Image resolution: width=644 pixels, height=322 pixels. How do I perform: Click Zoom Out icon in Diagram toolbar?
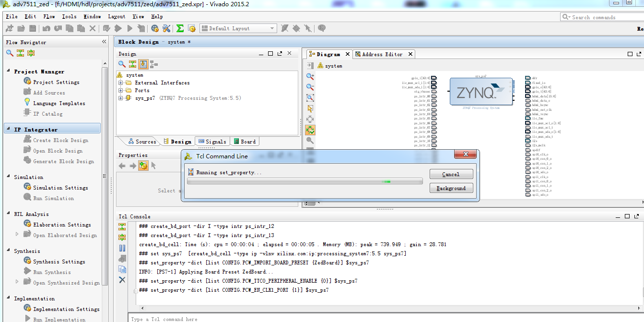(x=310, y=87)
